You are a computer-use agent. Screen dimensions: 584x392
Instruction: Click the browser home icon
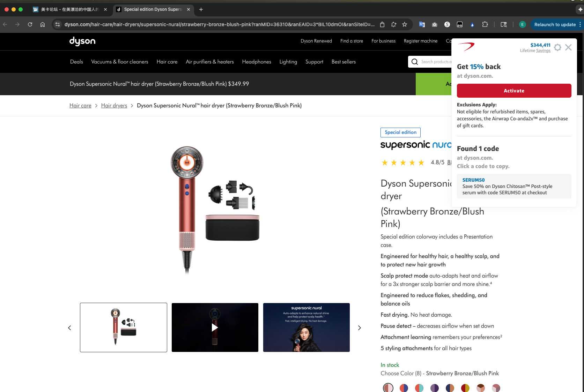click(43, 24)
